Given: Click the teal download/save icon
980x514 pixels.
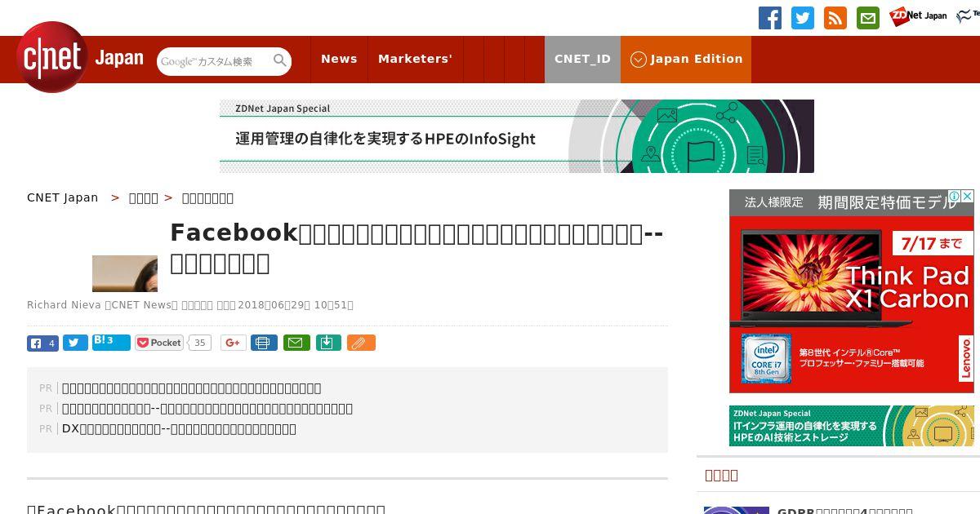Looking at the screenshot, I should (327, 343).
